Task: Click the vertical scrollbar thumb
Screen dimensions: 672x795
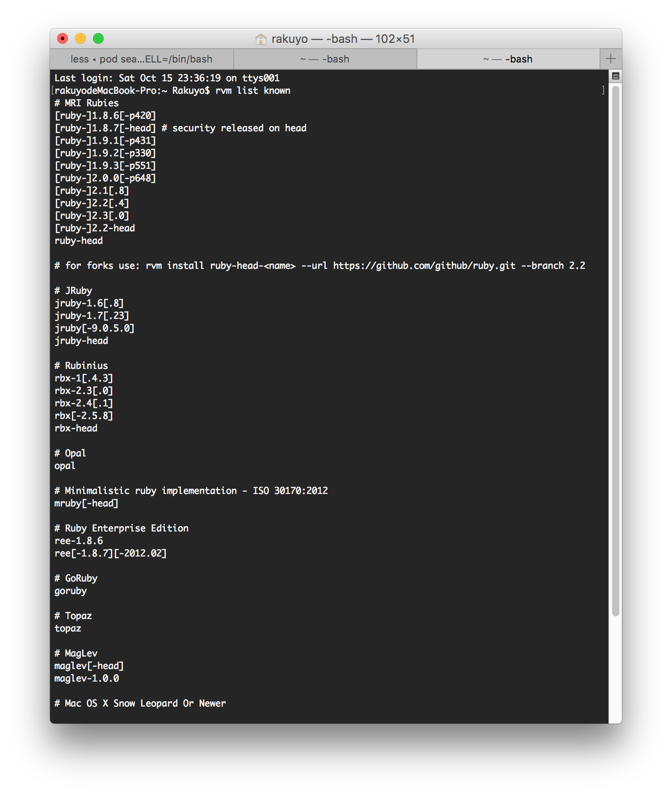Action: 615,348
